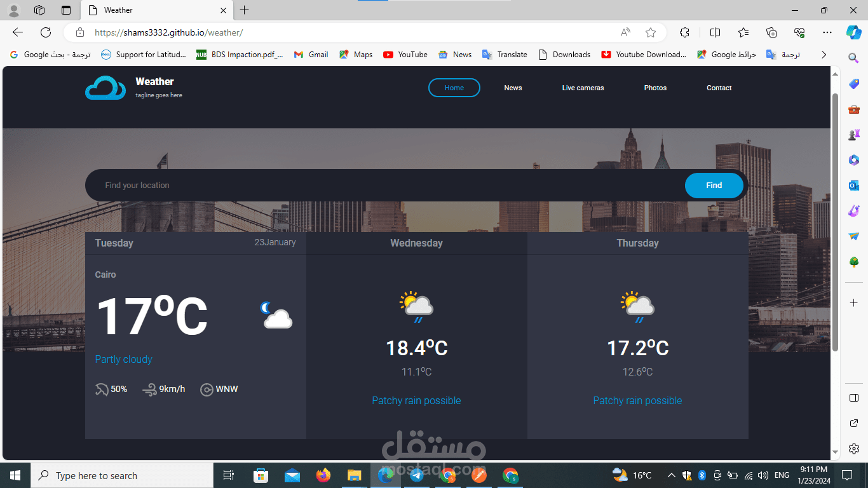Viewport: 868px width, 488px height.
Task: Refresh the page with the reload icon
Action: tap(44, 32)
